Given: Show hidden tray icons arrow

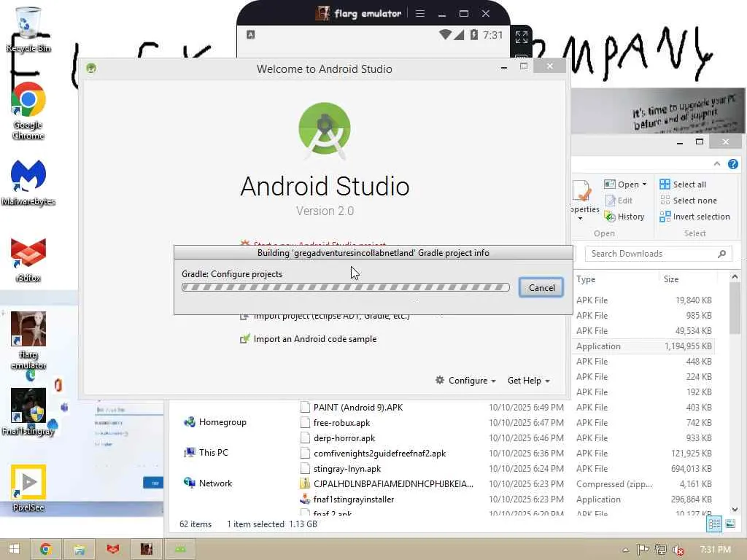Looking at the screenshot, I should point(625,550).
